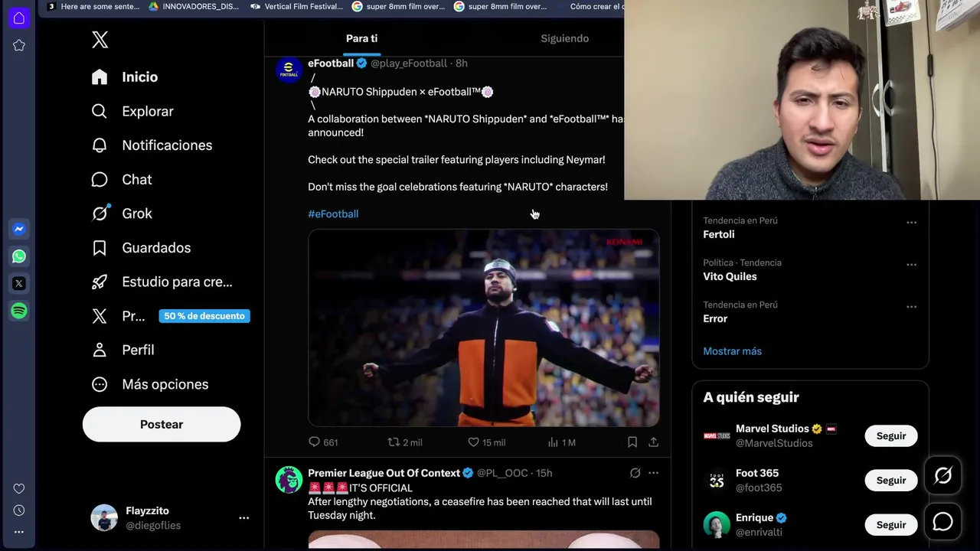Open Enrique profile avatar
The height and width of the screenshot is (551, 980).
tap(717, 524)
